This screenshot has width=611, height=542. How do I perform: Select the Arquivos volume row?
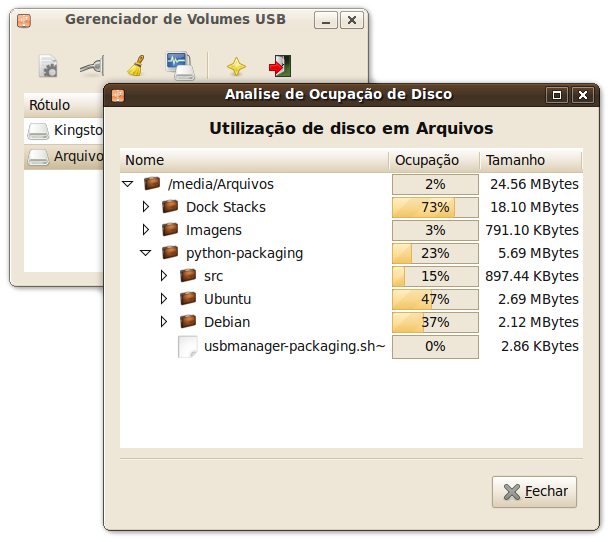tap(64, 157)
